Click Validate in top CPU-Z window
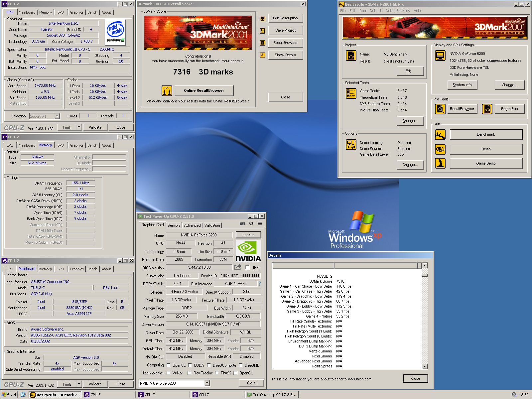 (95, 127)
